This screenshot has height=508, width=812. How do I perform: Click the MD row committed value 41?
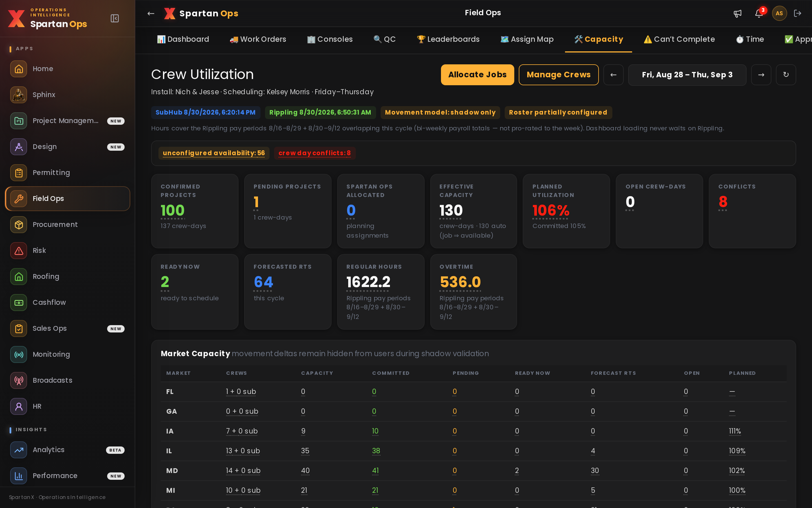[x=375, y=470]
